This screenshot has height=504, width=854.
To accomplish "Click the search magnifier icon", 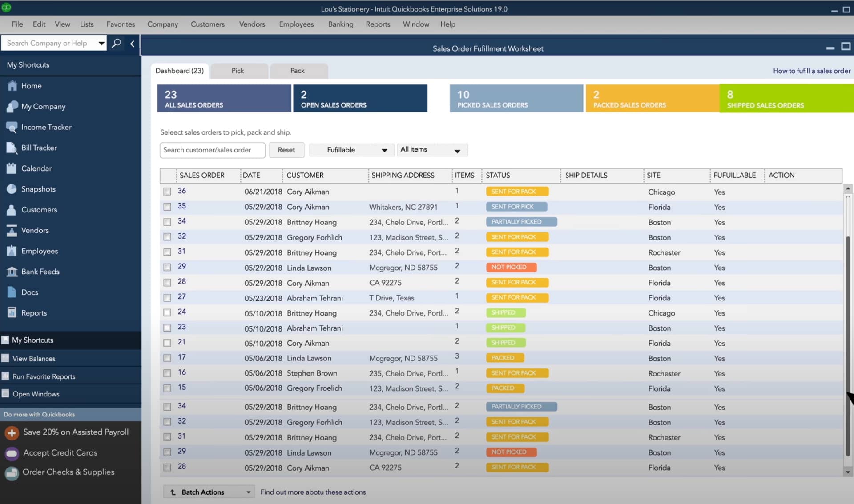I will point(117,43).
